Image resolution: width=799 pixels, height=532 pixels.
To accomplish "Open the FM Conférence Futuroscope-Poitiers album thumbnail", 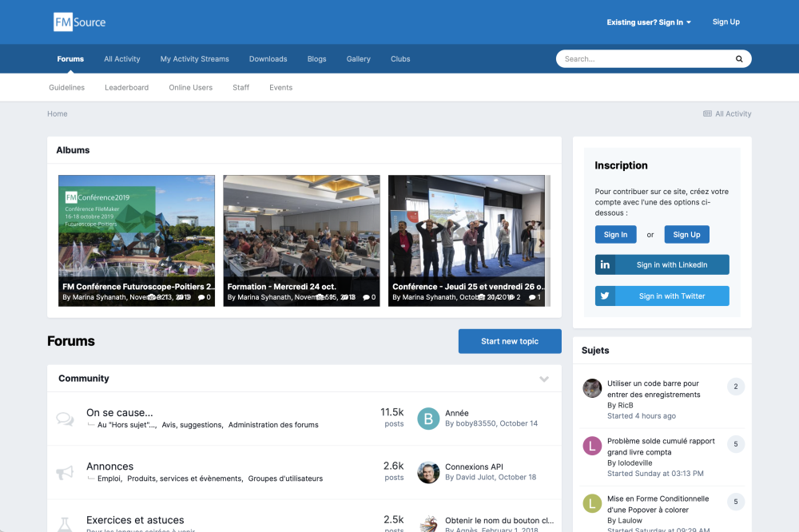I will pos(137,232).
